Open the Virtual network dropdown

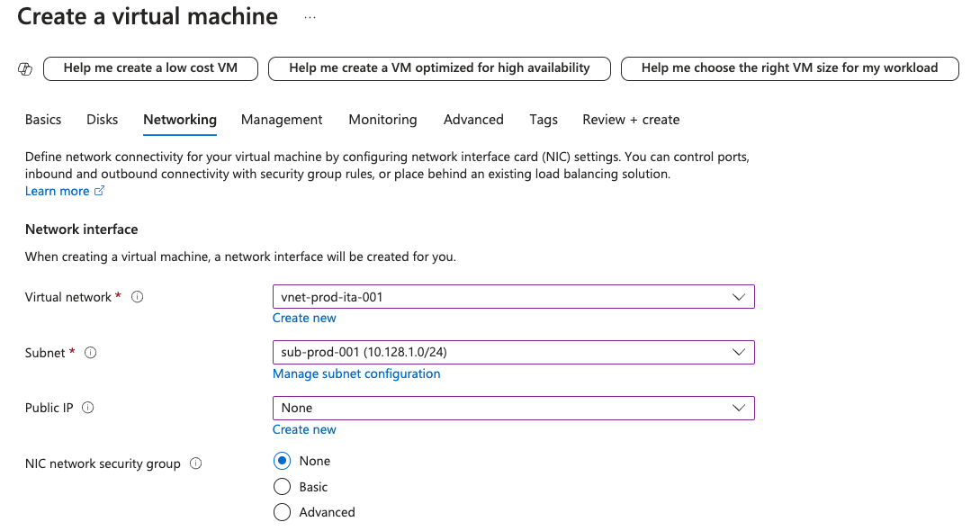pos(513,297)
